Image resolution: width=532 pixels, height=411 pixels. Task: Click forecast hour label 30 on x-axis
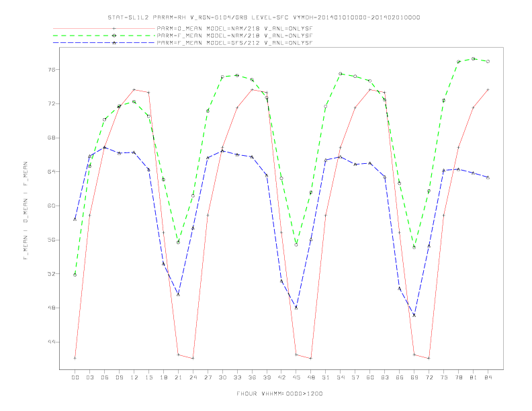(222, 377)
